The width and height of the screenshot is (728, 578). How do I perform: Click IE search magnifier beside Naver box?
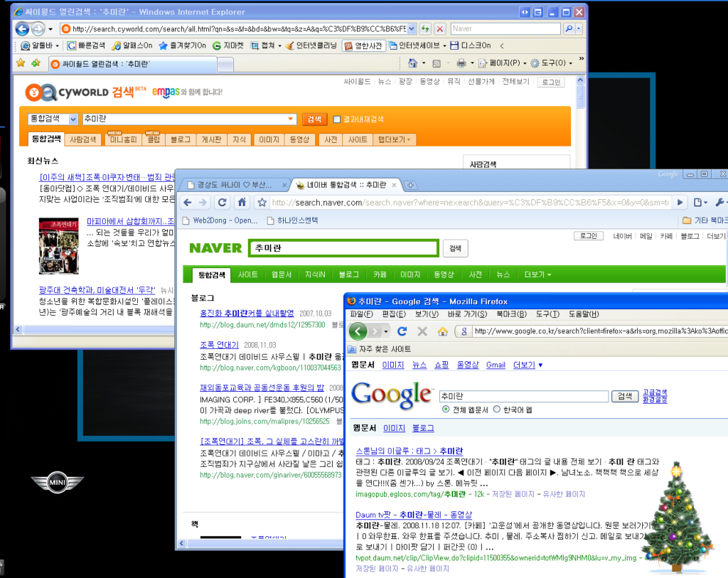pos(569,28)
